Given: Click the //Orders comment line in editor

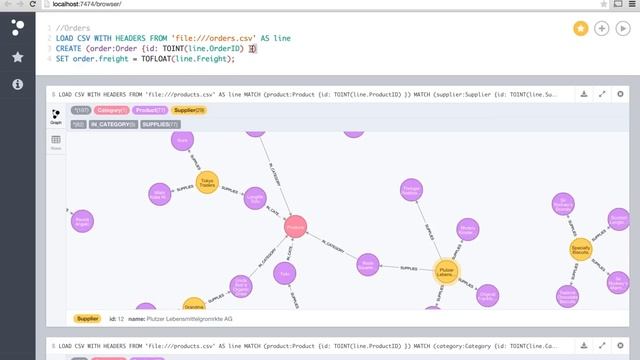Looking at the screenshot, I should click(73, 28).
